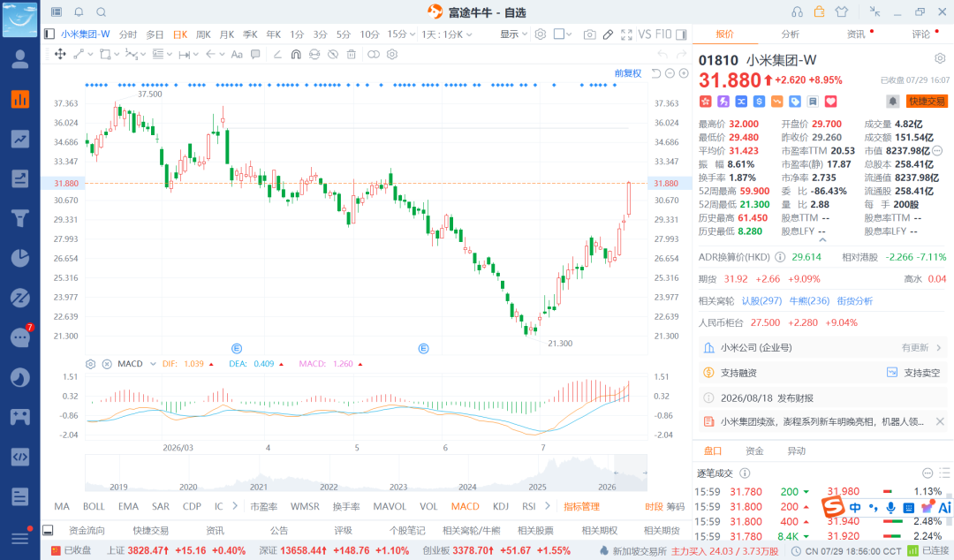Select the comment bubble annotation tool
This screenshot has width=954, height=560.
coord(255,54)
